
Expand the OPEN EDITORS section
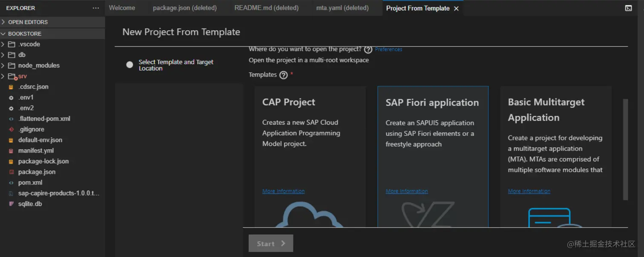click(3, 22)
